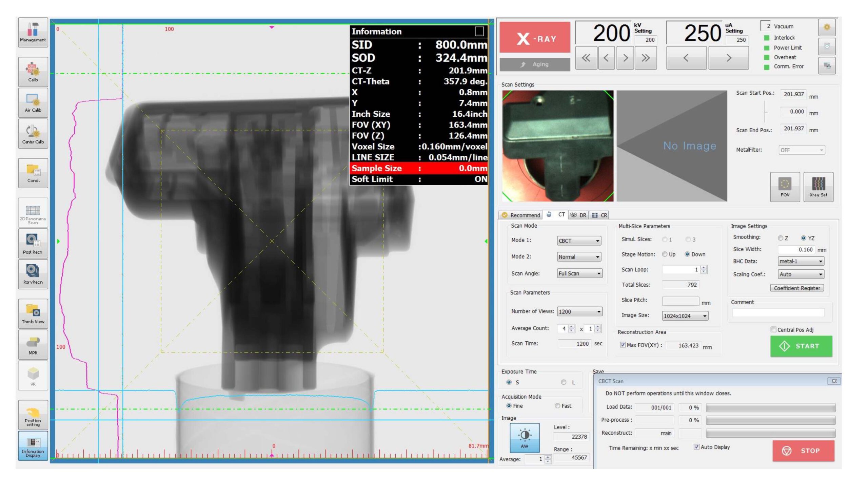Open the Post Recn tool
The height and width of the screenshot is (497, 868).
tap(33, 244)
